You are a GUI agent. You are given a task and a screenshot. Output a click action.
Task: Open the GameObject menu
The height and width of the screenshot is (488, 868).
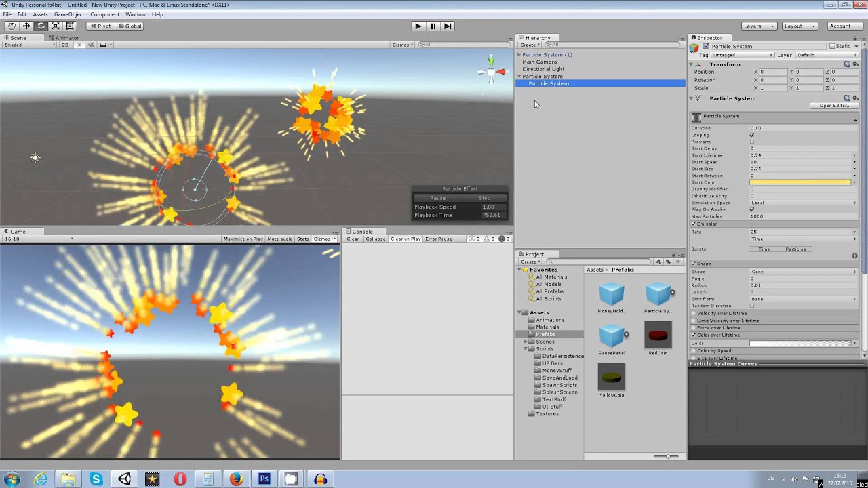[69, 14]
